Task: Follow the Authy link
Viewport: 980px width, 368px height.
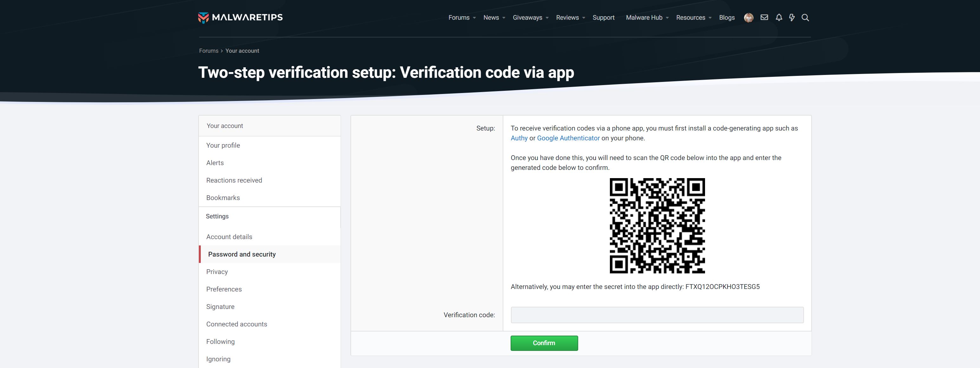Action: (519, 138)
